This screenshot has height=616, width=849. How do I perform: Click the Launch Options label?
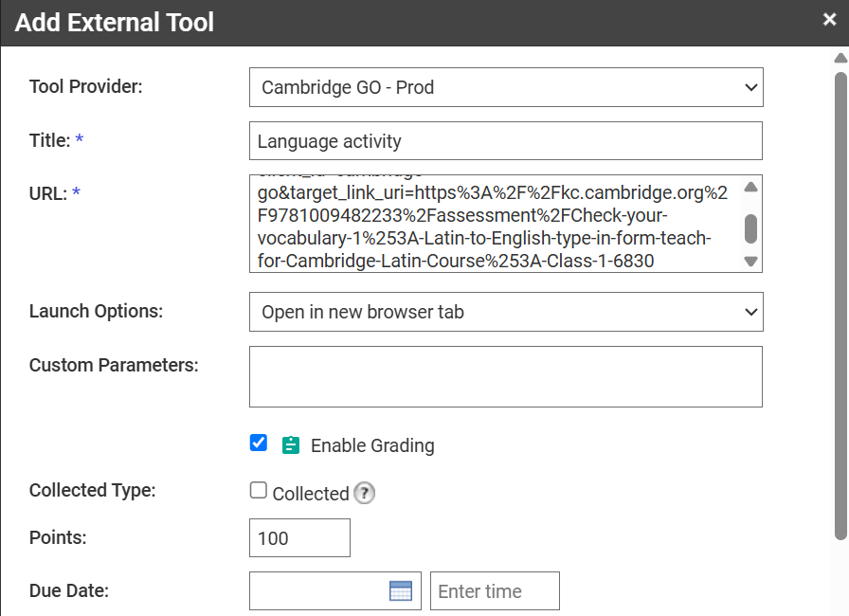(96, 311)
